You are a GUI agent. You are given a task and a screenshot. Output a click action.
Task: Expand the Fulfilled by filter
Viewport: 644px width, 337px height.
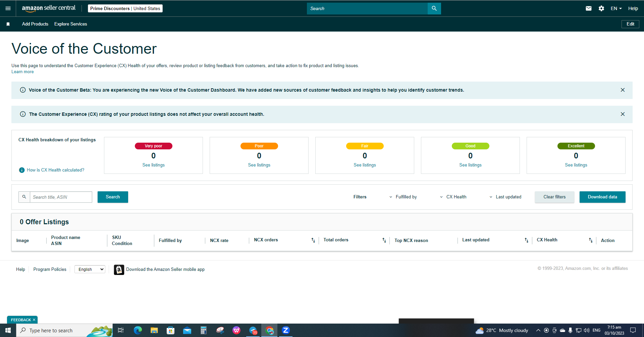[x=403, y=197]
